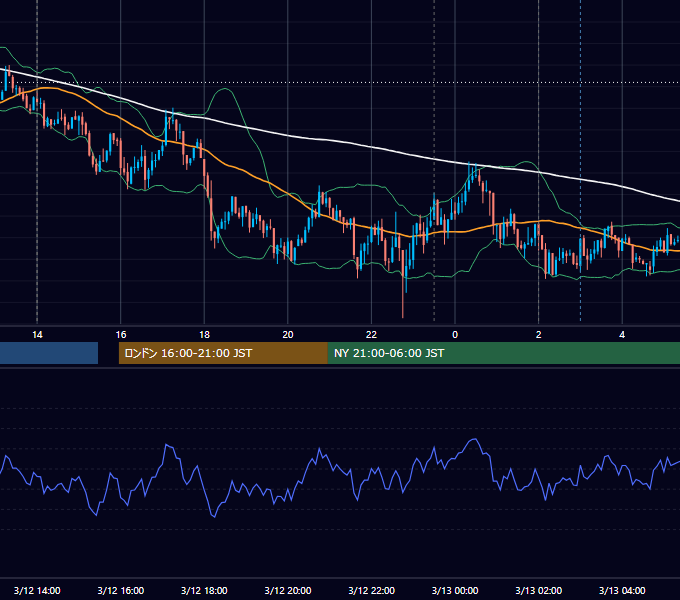Image resolution: width=680 pixels, height=600 pixels.
Task: Click the hour 14 axis label
Action: tap(37, 335)
